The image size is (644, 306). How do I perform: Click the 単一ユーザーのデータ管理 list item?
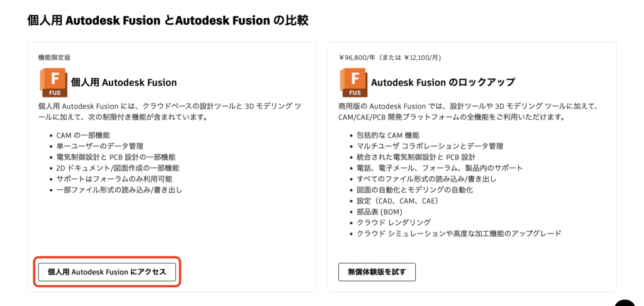click(x=100, y=146)
